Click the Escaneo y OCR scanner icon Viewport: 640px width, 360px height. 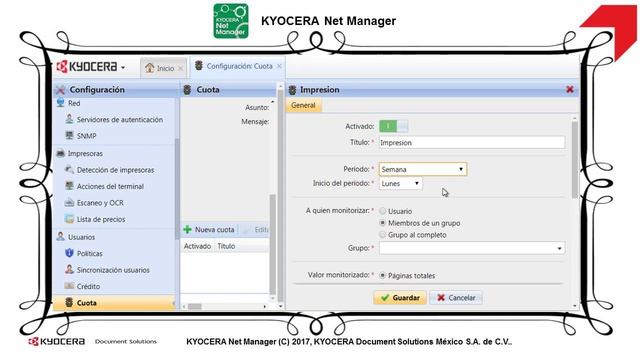(x=69, y=202)
